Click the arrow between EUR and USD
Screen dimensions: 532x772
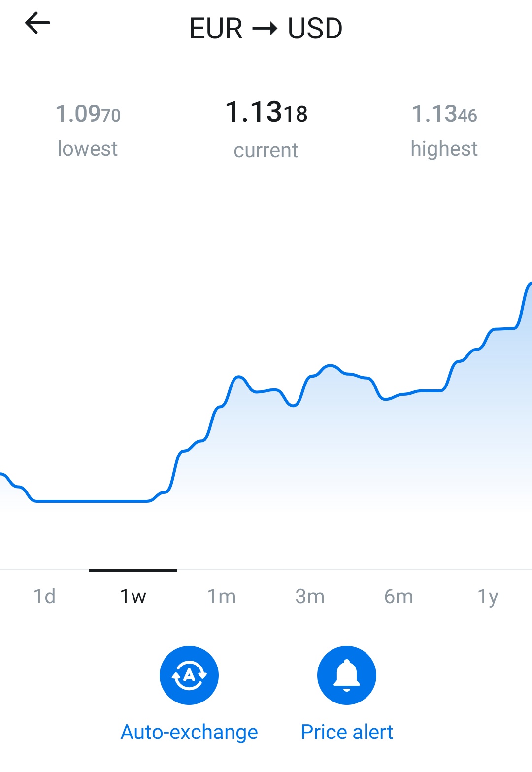coord(265,29)
